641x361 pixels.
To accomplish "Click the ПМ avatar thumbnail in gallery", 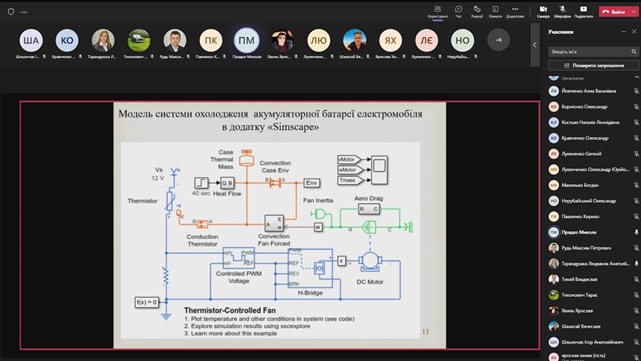I will pos(247,40).
